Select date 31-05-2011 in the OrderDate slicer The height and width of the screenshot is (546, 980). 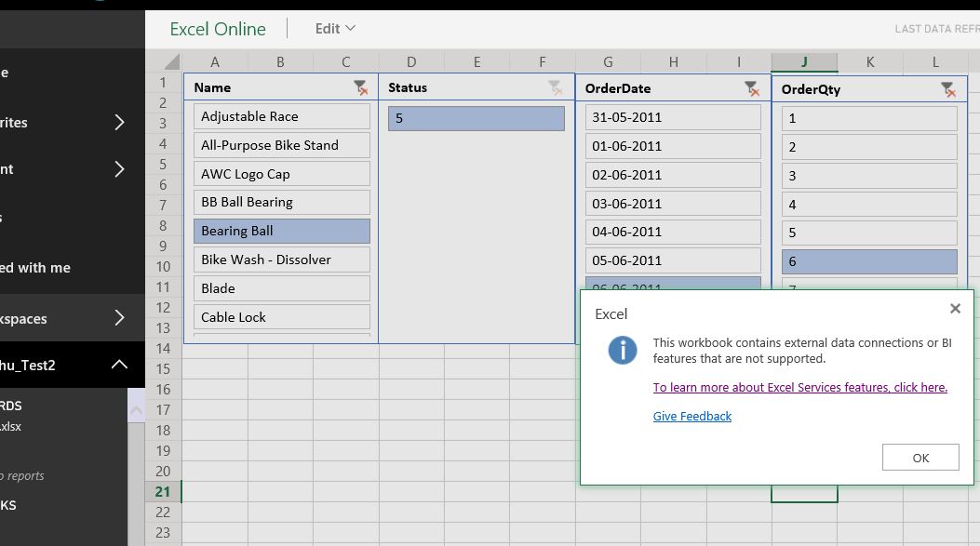pos(673,117)
